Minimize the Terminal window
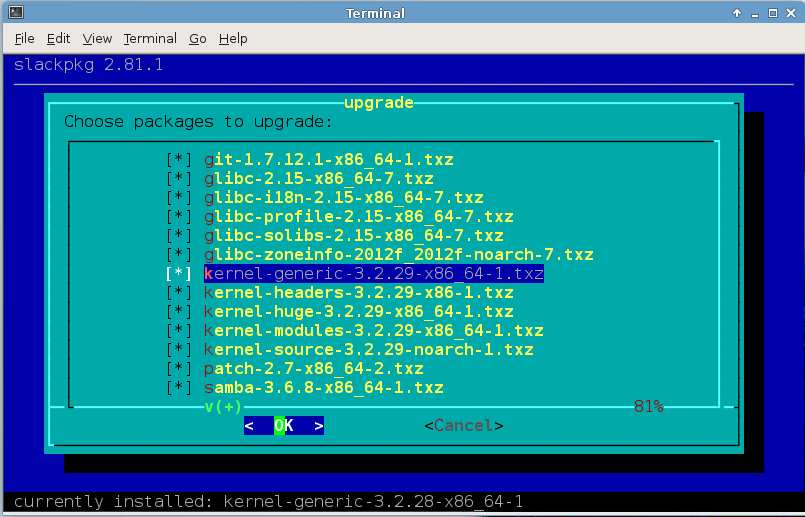Image resolution: width=805 pixels, height=517 pixels. pos(755,13)
